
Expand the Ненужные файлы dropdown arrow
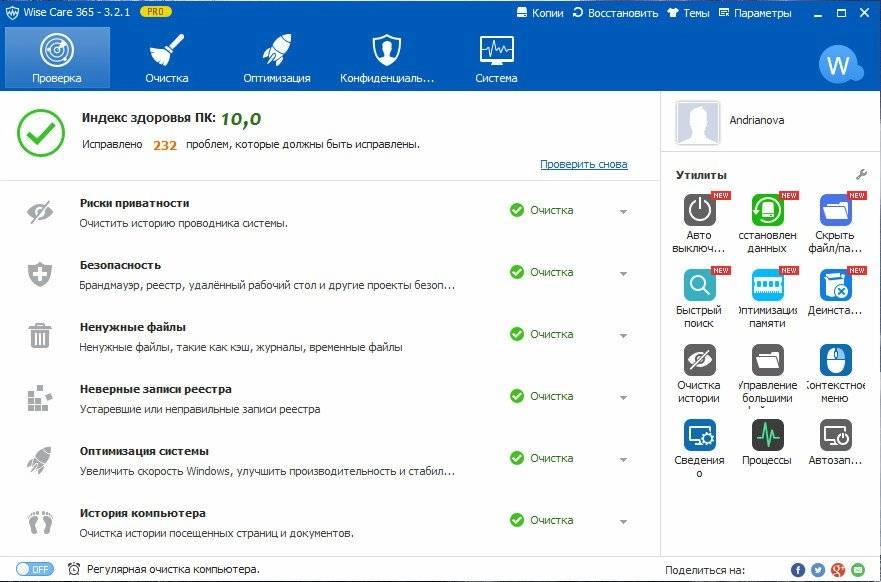(624, 335)
